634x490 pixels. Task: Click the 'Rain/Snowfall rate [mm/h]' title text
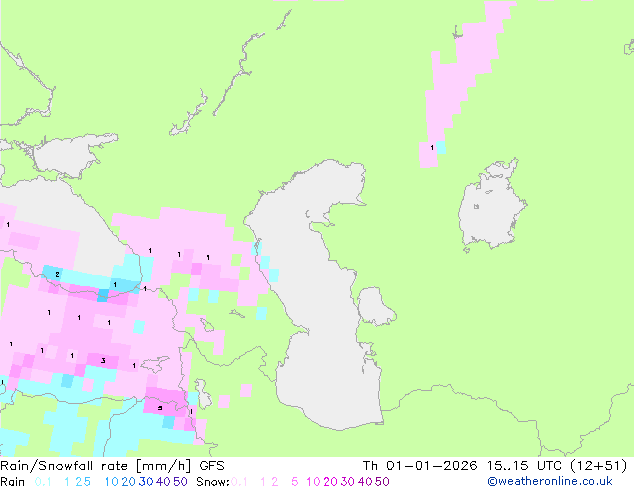coord(95,466)
